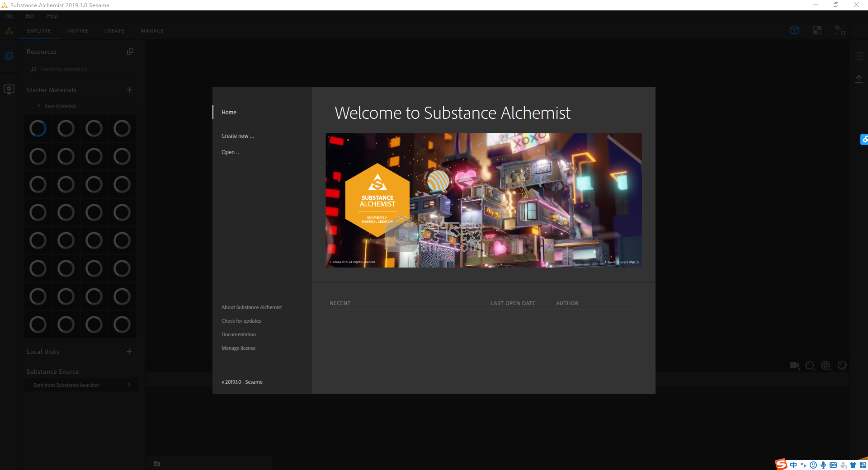This screenshot has width=868, height=470.
Task: Expand the Base Materials breadcrumb chevron
Action: click(39, 106)
